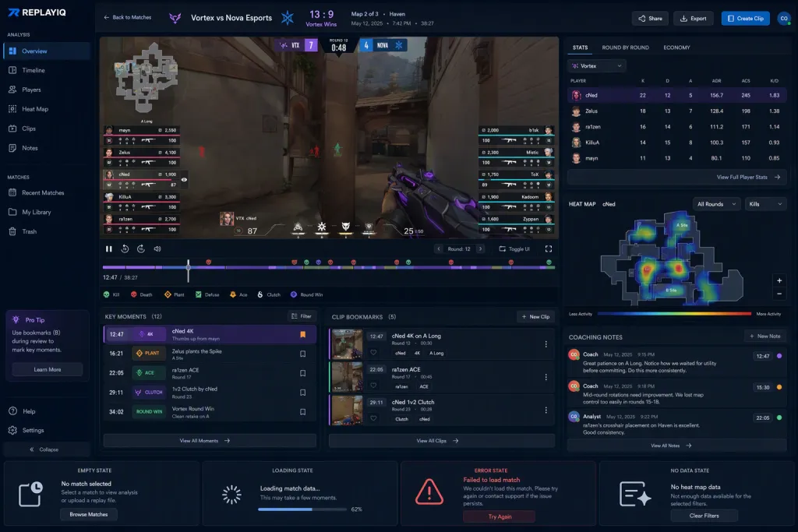The image size is (798, 532).
Task: Open the Notes sidebar section
Action: point(47,148)
